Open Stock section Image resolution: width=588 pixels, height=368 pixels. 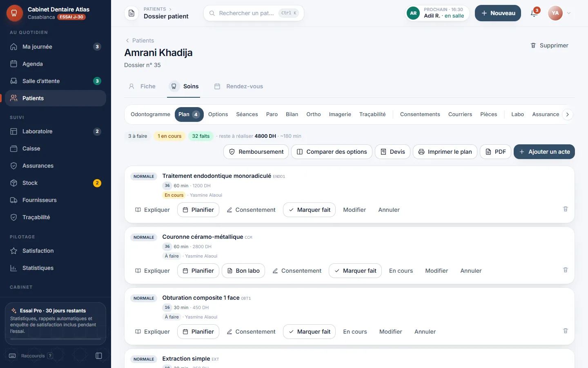56,183
